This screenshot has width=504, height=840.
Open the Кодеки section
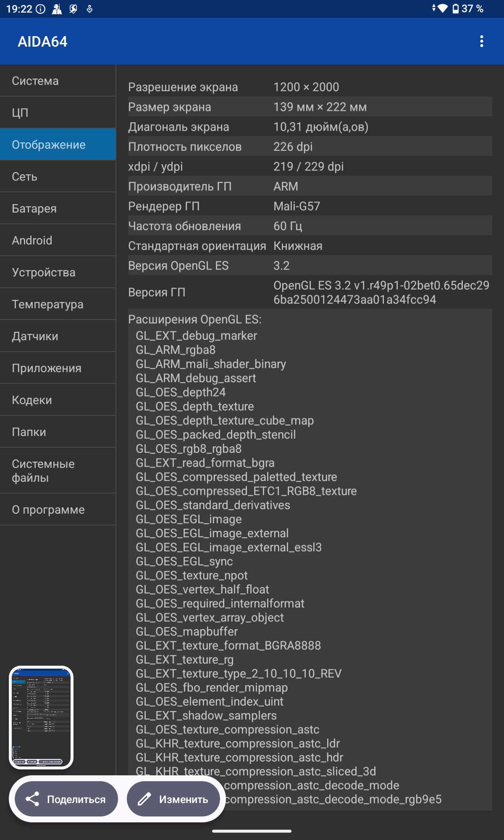[58, 400]
